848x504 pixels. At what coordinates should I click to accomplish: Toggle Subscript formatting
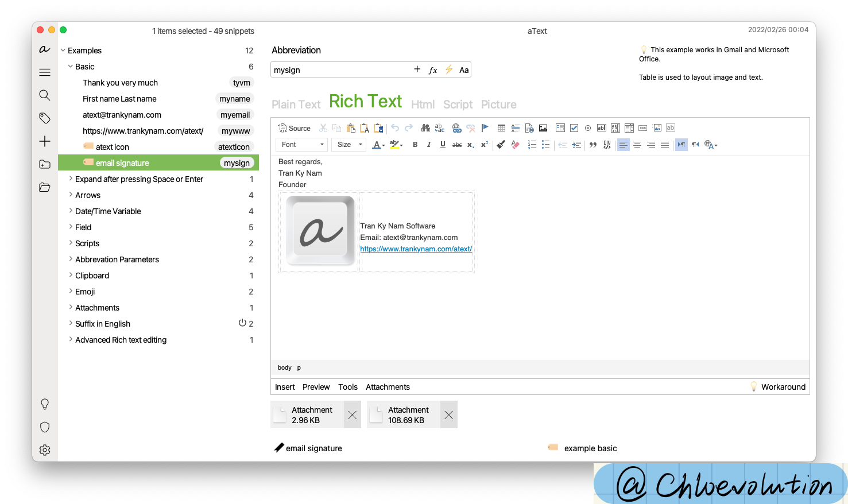pyautogui.click(x=471, y=145)
